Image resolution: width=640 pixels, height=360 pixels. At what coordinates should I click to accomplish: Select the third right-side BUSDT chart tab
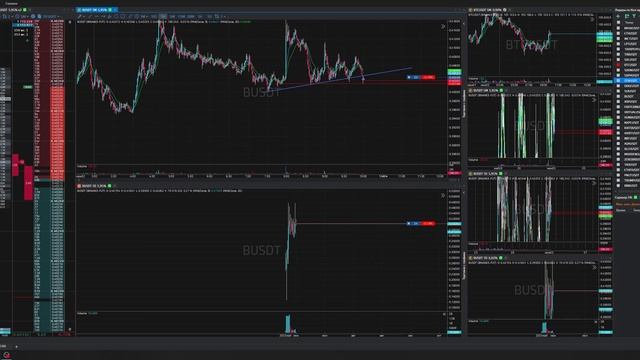[486, 173]
